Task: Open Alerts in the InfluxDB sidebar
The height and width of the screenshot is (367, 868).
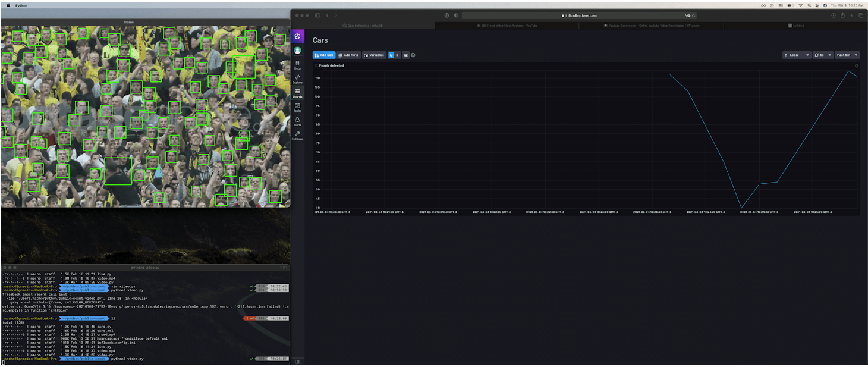Action: (297, 123)
